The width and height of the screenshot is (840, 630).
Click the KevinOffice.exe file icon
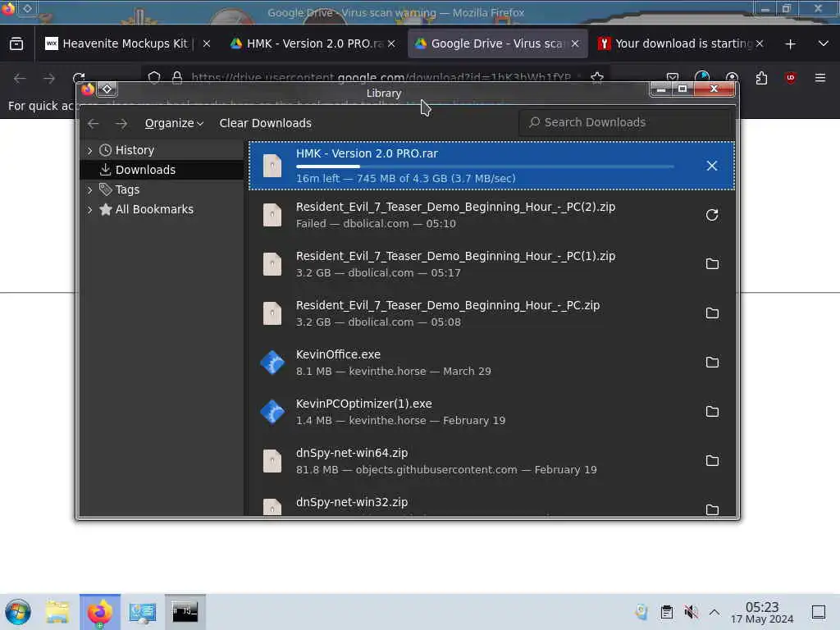click(x=272, y=363)
